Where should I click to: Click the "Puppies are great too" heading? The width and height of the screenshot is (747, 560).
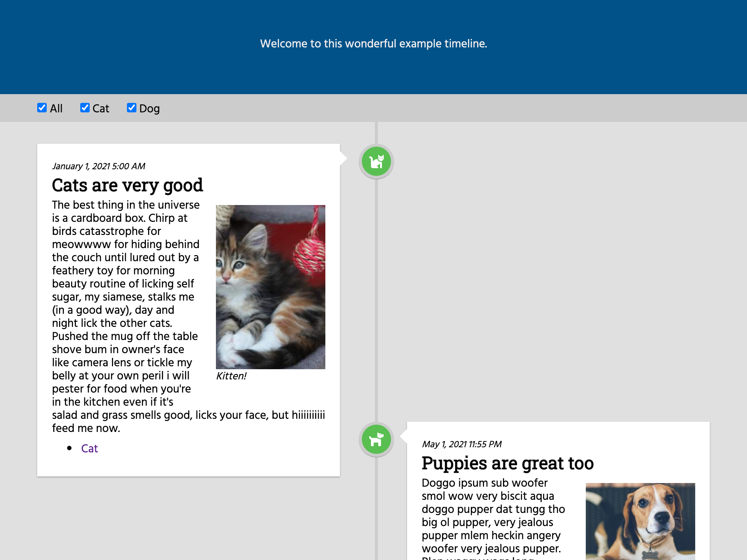click(x=507, y=463)
